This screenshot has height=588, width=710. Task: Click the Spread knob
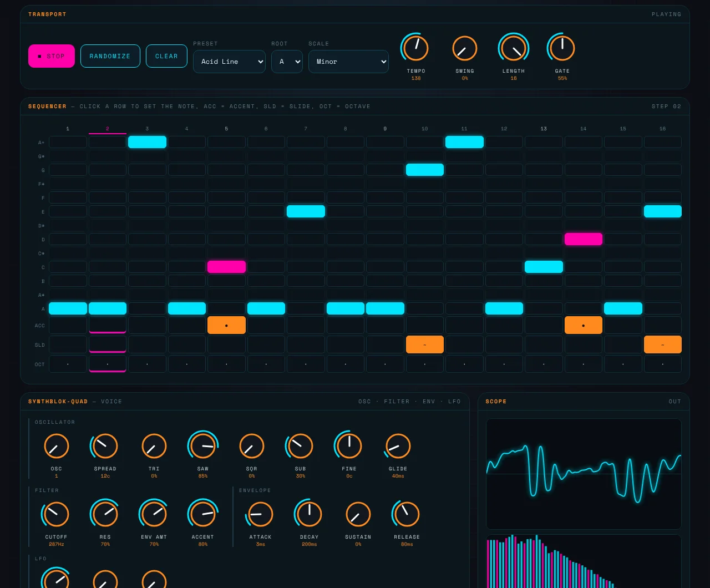pos(105,446)
